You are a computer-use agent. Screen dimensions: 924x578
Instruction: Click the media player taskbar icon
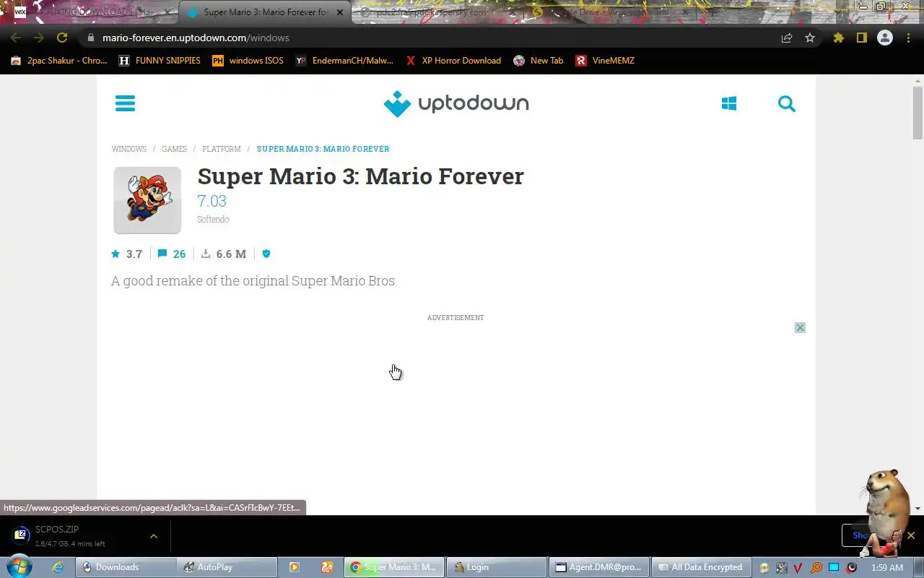click(295, 567)
